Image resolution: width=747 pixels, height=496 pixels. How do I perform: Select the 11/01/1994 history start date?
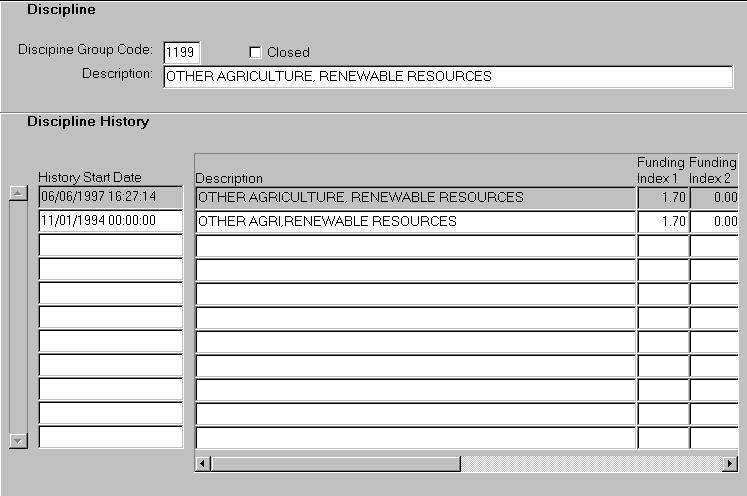pyautogui.click(x=110, y=221)
